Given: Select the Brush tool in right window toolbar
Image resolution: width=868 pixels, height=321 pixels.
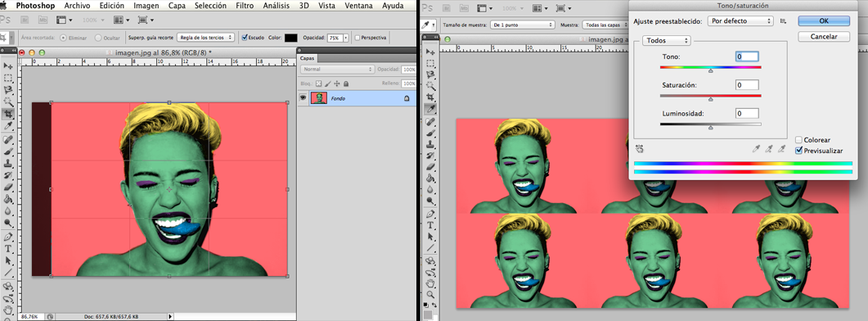Looking at the screenshot, I should [x=430, y=133].
